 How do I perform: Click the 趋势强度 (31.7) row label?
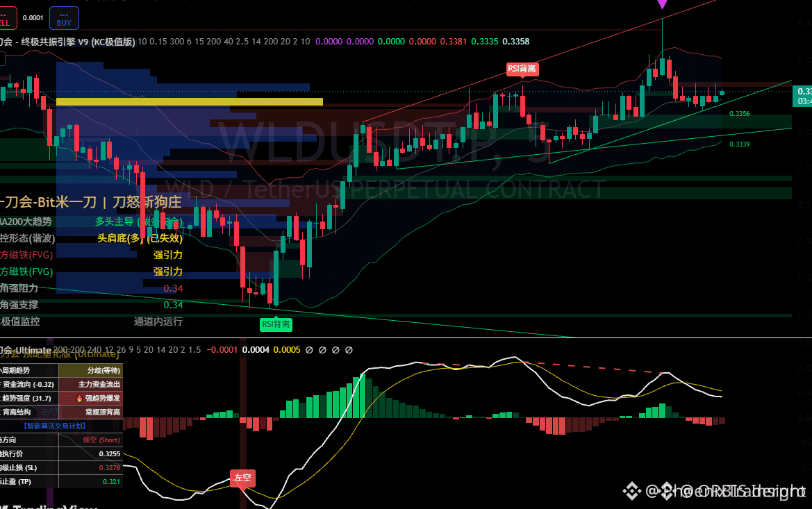tap(26, 398)
